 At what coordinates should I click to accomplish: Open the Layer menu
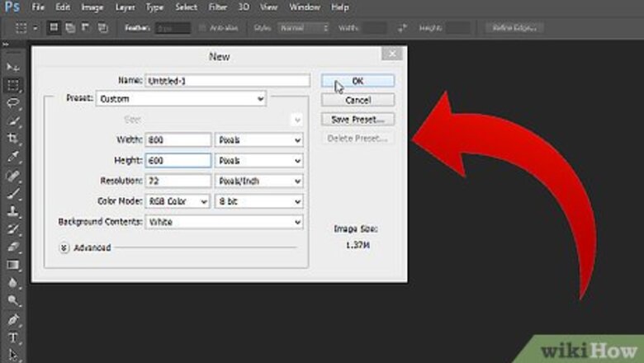124,7
